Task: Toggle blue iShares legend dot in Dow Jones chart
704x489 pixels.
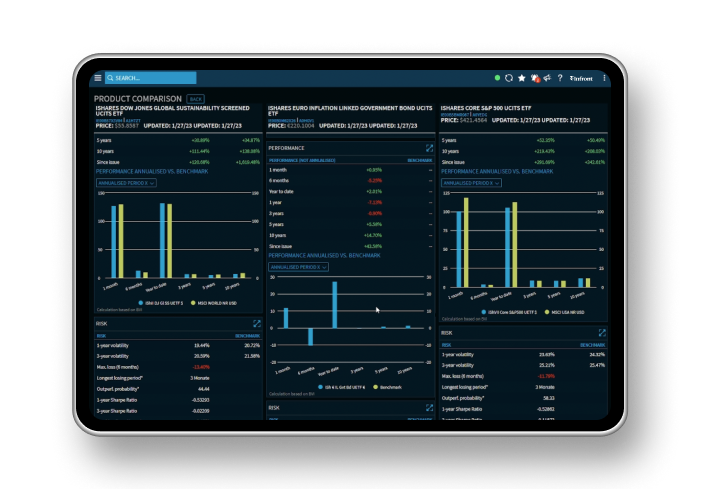Action: point(141,303)
